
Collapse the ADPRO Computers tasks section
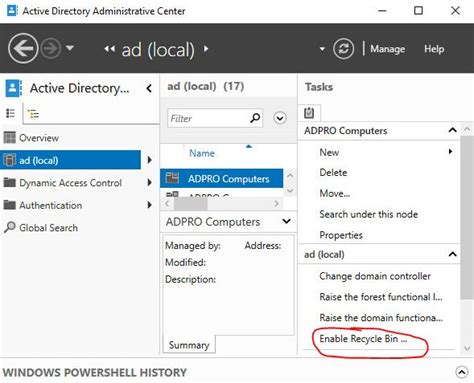[x=452, y=130]
